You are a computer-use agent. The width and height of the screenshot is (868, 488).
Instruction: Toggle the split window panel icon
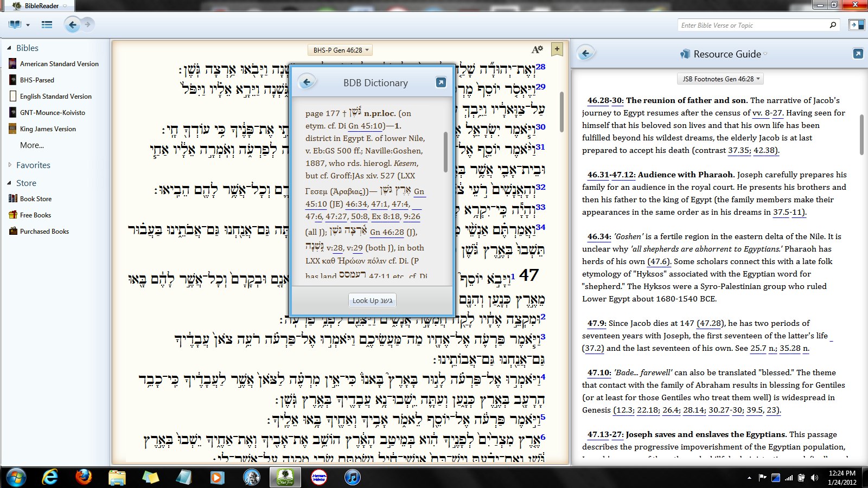coord(856,25)
